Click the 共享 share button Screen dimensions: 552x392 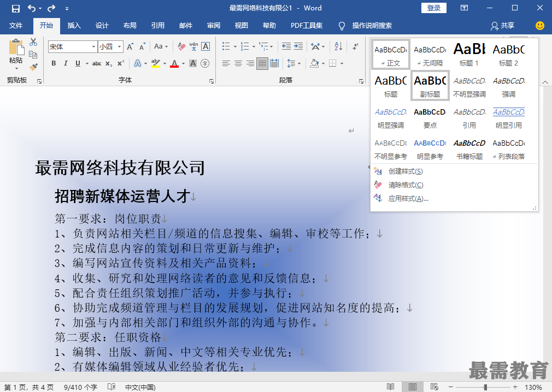click(x=503, y=26)
